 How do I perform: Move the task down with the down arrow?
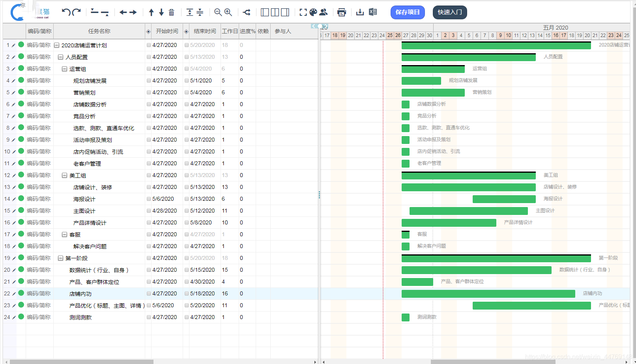(161, 12)
